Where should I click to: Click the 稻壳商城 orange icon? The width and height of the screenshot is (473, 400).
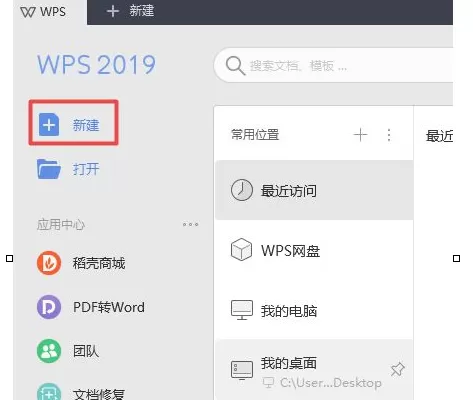click(x=49, y=263)
